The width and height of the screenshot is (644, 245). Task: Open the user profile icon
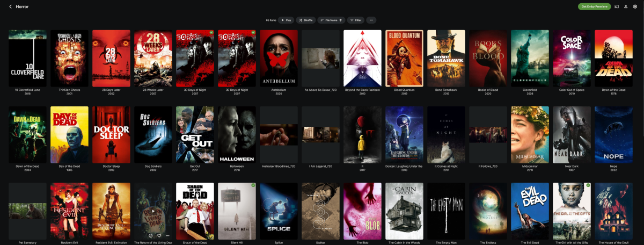(626, 6)
